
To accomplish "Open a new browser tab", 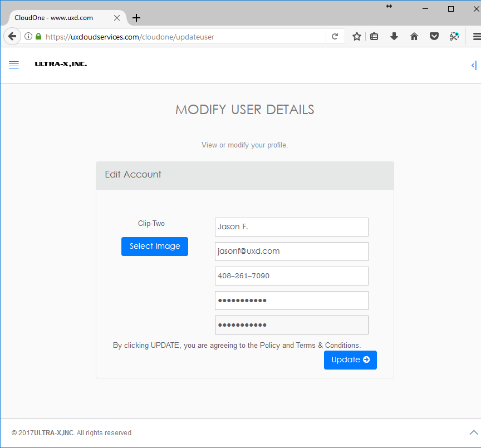I will tap(136, 18).
